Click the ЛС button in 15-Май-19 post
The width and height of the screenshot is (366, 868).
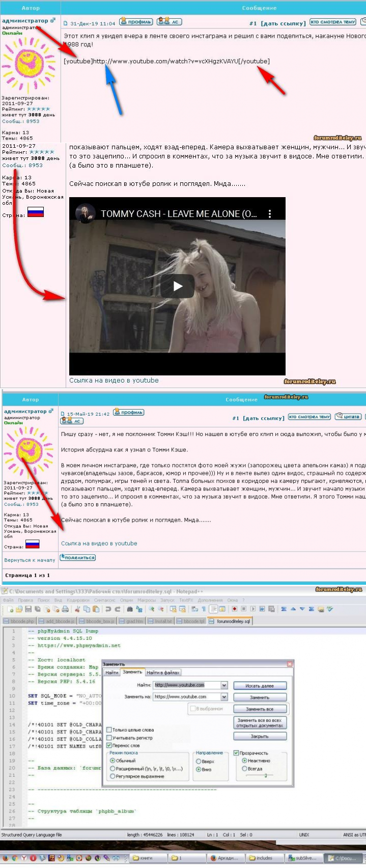coord(71,420)
